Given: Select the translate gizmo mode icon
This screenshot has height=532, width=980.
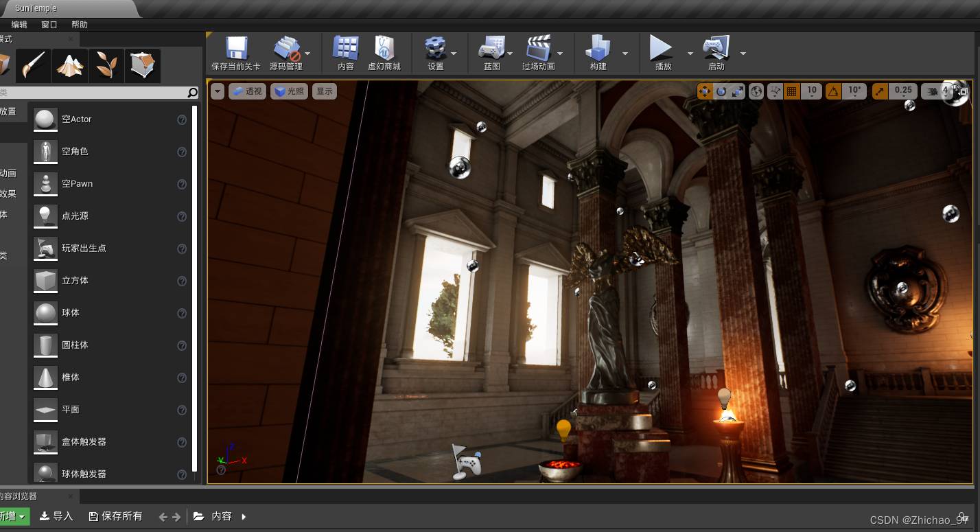Looking at the screenshot, I should coord(705,91).
